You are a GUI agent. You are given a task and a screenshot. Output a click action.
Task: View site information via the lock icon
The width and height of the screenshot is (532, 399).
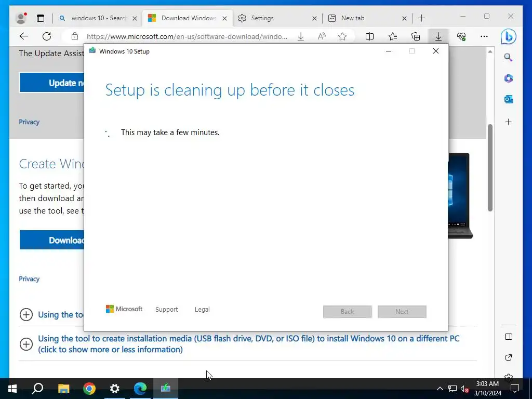(75, 36)
